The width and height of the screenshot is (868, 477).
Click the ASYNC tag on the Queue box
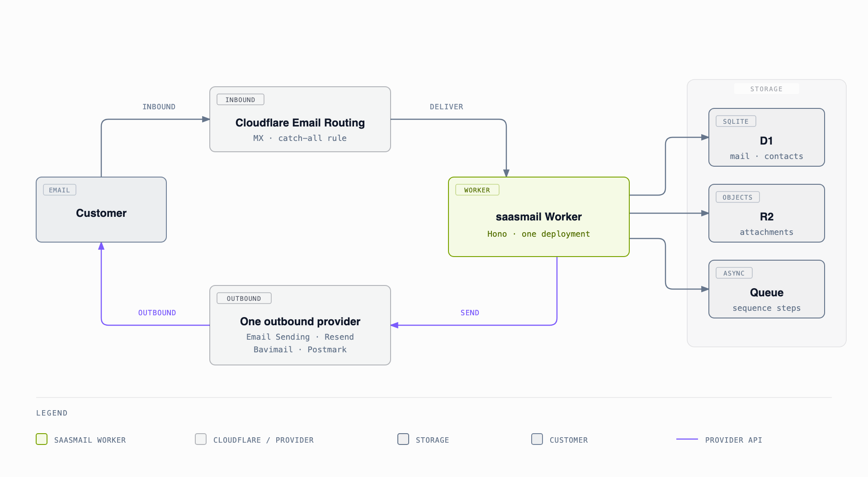734,273
